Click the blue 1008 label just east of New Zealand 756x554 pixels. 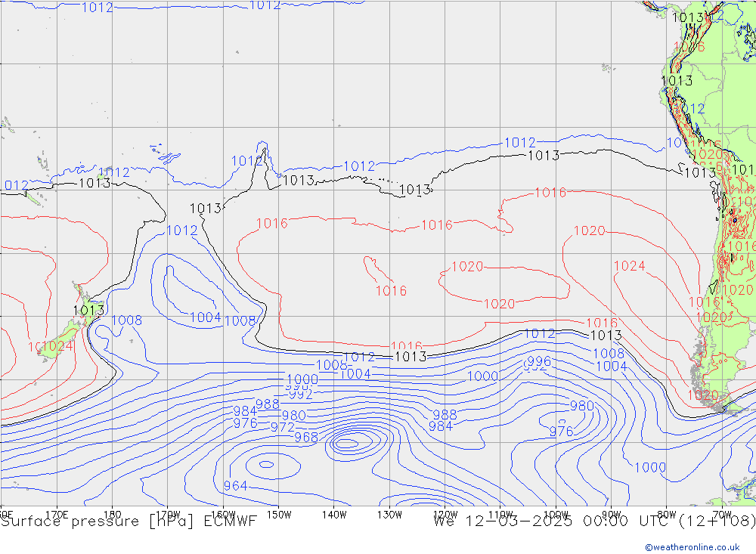(127, 320)
